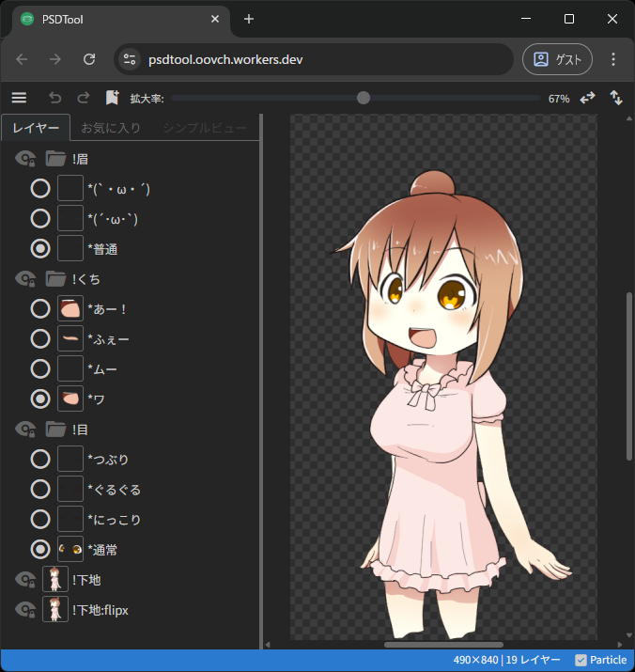Screen dimensions: 635x672
Task: Switch to the レイヤー tab
Action: tap(36, 128)
